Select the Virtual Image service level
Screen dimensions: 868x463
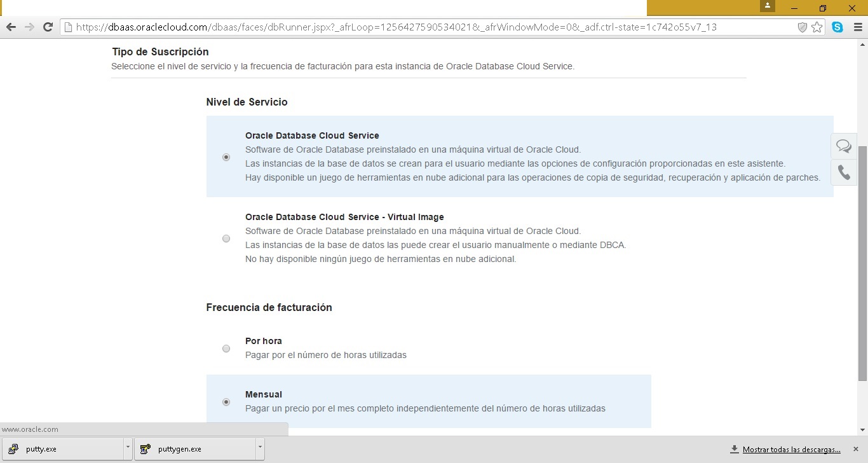(226, 238)
